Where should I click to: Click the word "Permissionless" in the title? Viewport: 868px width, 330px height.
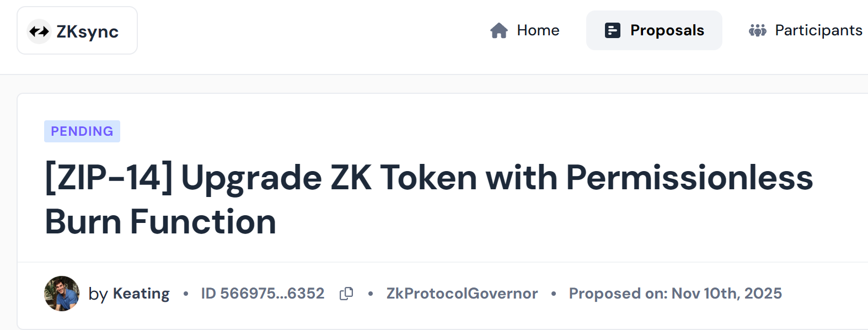coord(689,178)
